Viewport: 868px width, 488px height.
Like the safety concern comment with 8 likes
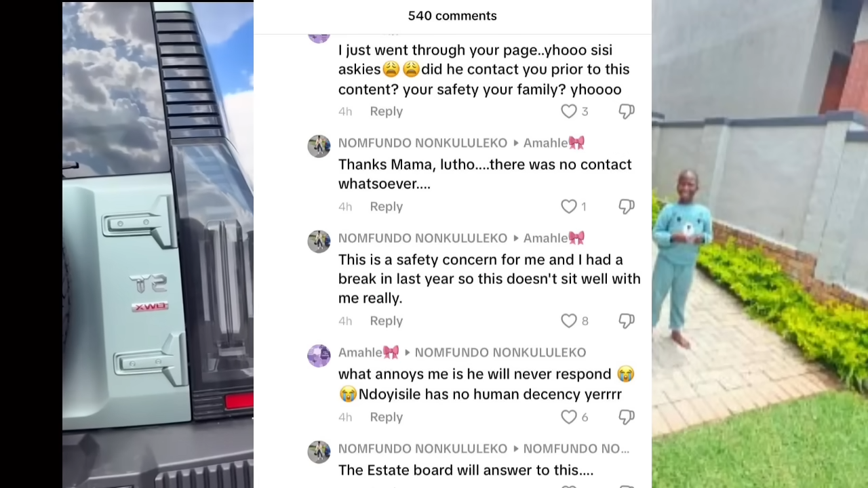(568, 321)
